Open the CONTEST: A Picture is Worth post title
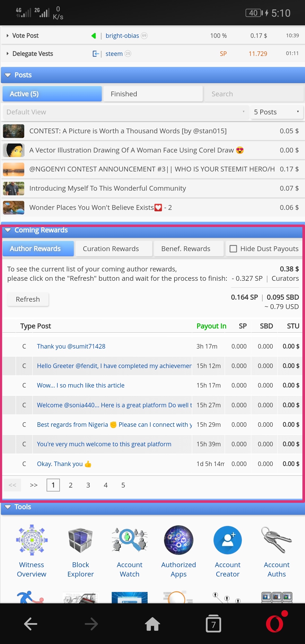The width and height of the screenshot is (305, 644). pyautogui.click(x=128, y=131)
